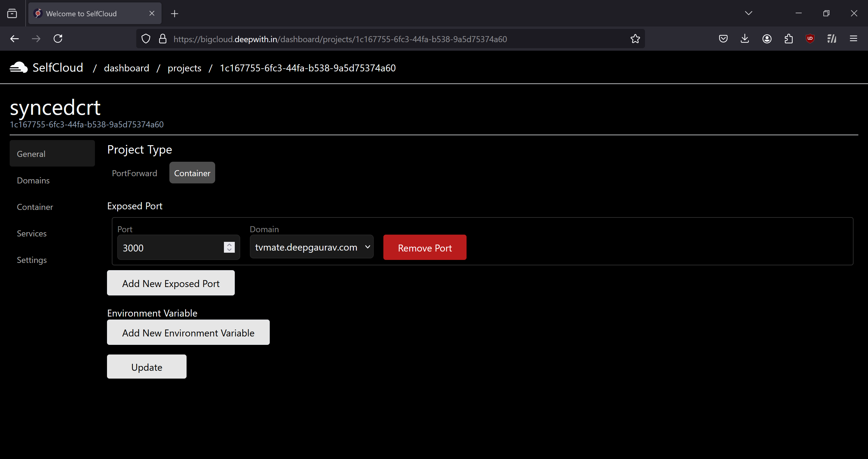
Task: Select Container project type
Action: point(192,173)
